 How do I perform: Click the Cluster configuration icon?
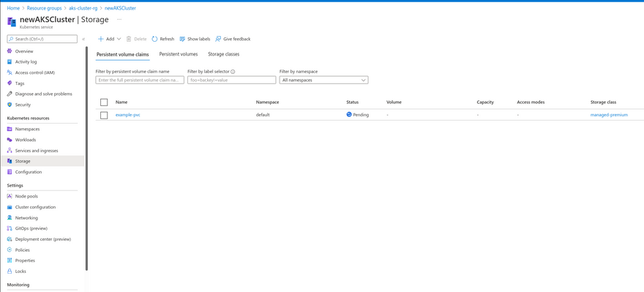click(x=10, y=207)
